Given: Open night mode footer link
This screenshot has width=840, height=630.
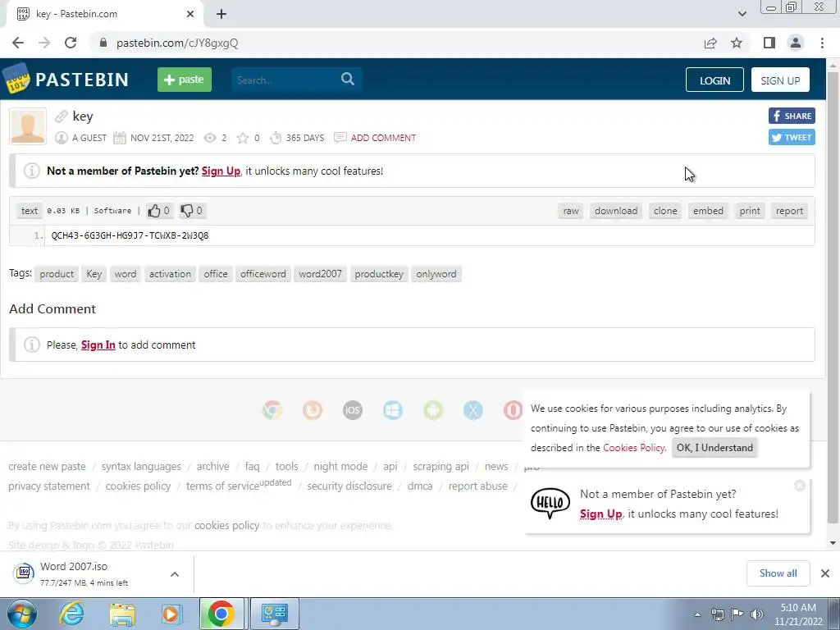Looking at the screenshot, I should 340,467.
